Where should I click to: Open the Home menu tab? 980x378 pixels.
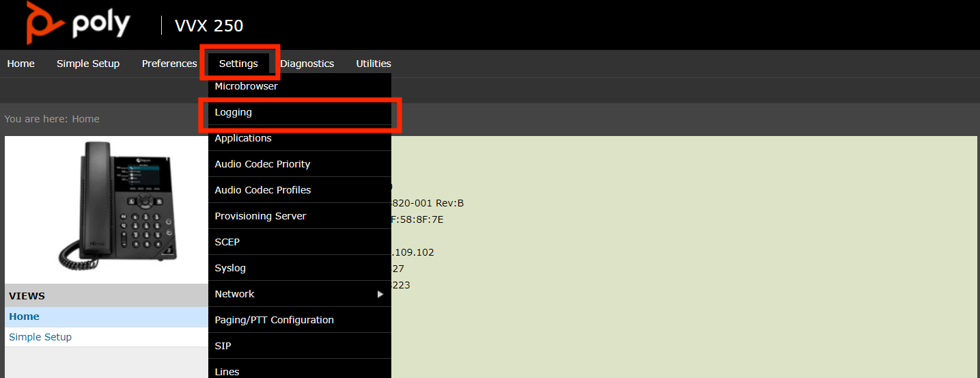point(20,64)
